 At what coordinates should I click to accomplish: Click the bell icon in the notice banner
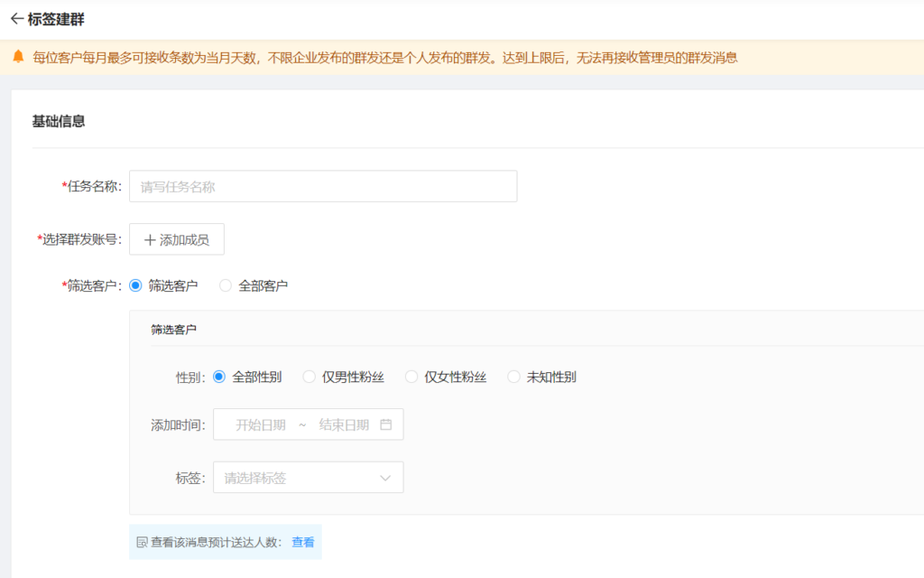(18, 57)
